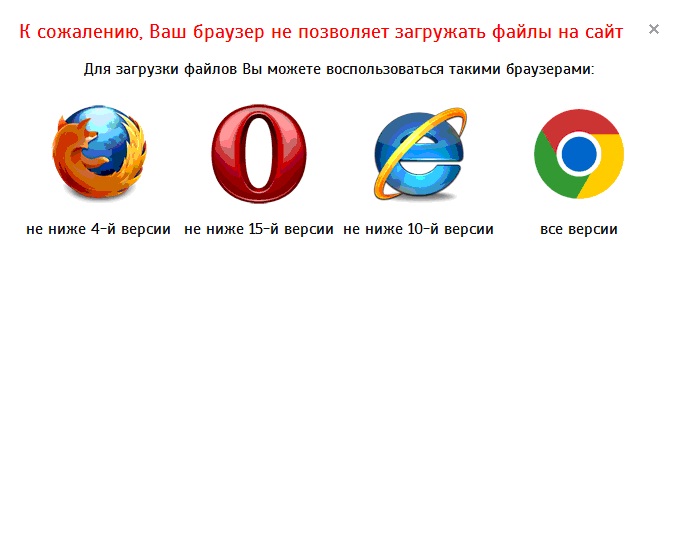Image resolution: width=677 pixels, height=540 pixels.
Task: Choose the Google Chrome browser icon
Action: pos(579,154)
